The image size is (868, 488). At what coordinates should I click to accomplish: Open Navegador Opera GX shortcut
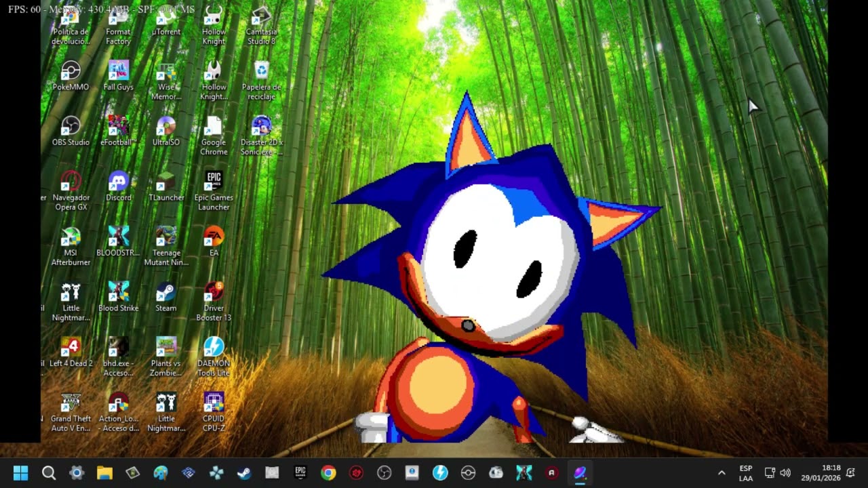[71, 190]
